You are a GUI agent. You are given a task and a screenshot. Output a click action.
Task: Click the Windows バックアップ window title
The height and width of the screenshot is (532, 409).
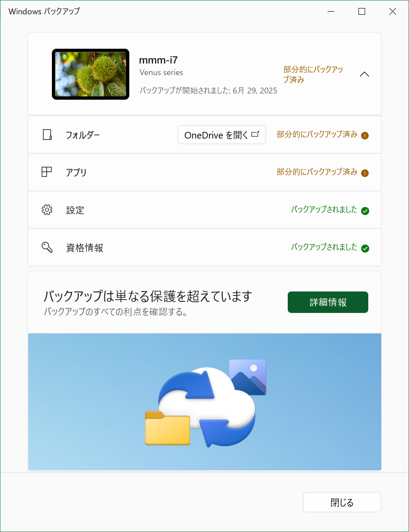coord(44,11)
